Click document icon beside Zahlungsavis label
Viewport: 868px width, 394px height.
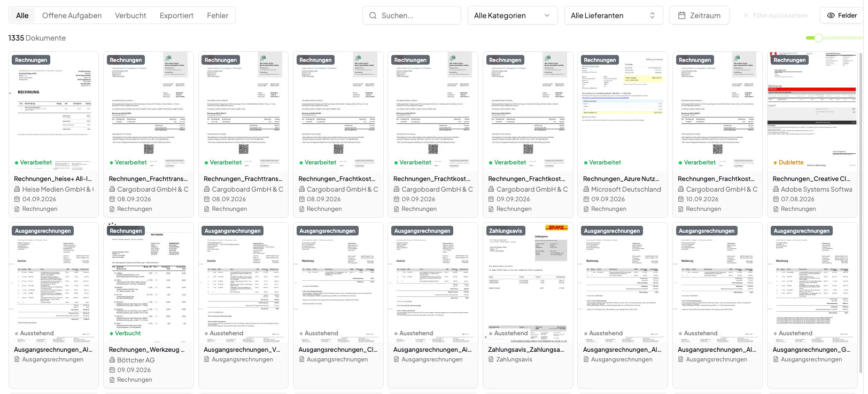pyautogui.click(x=491, y=359)
